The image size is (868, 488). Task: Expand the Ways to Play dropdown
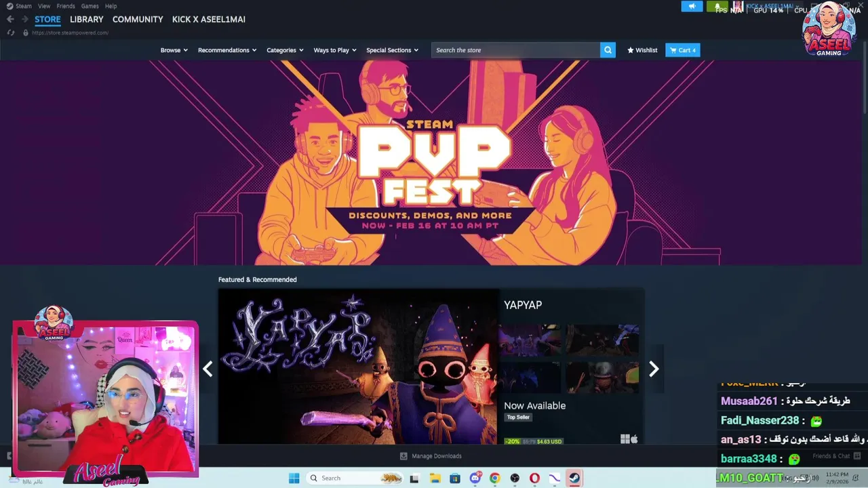coord(335,50)
